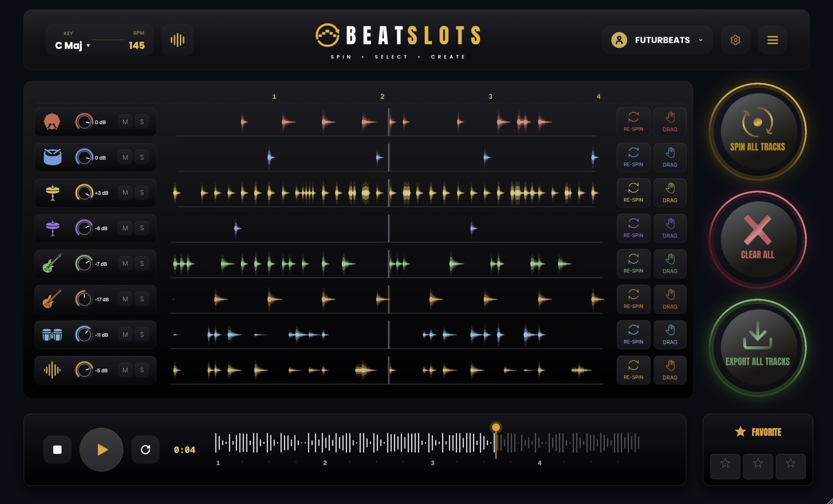Open settings gear icon
Image resolution: width=833 pixels, height=504 pixels.
pos(735,40)
